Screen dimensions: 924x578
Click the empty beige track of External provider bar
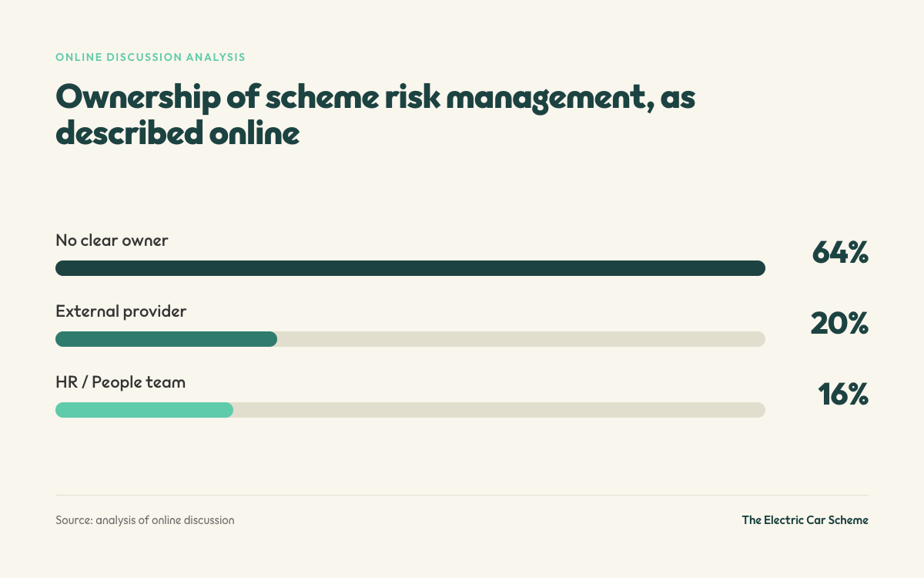click(x=521, y=339)
